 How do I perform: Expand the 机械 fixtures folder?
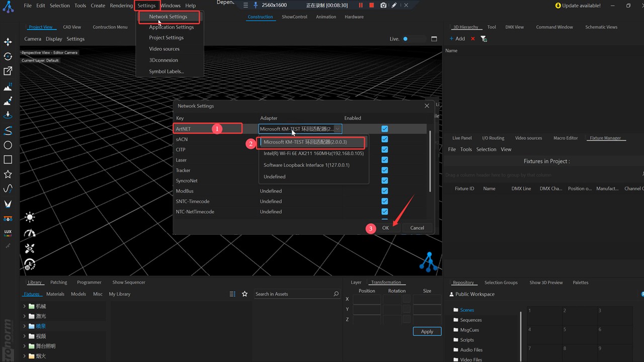click(24, 306)
